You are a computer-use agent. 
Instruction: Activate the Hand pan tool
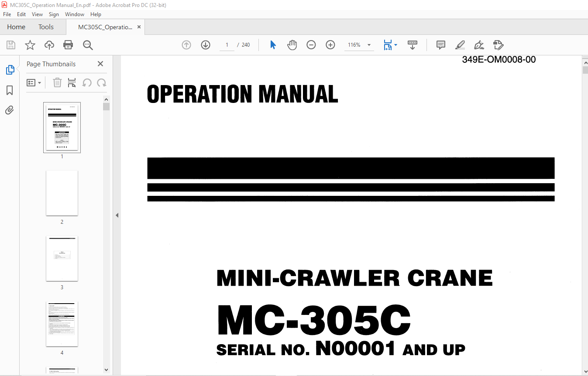tap(292, 45)
